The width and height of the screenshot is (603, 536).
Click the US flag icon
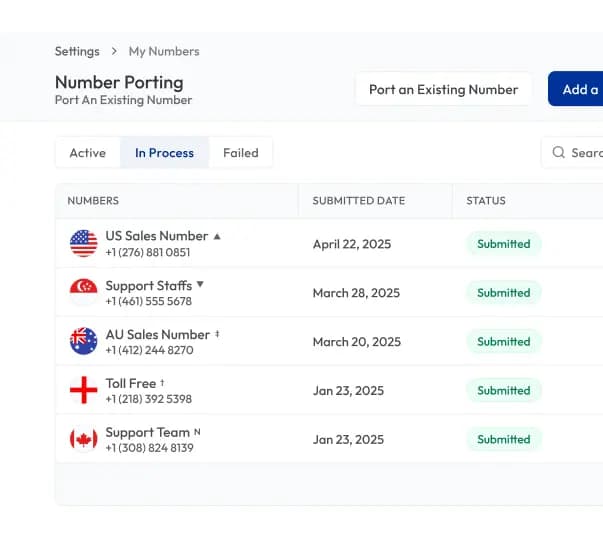pos(83,243)
